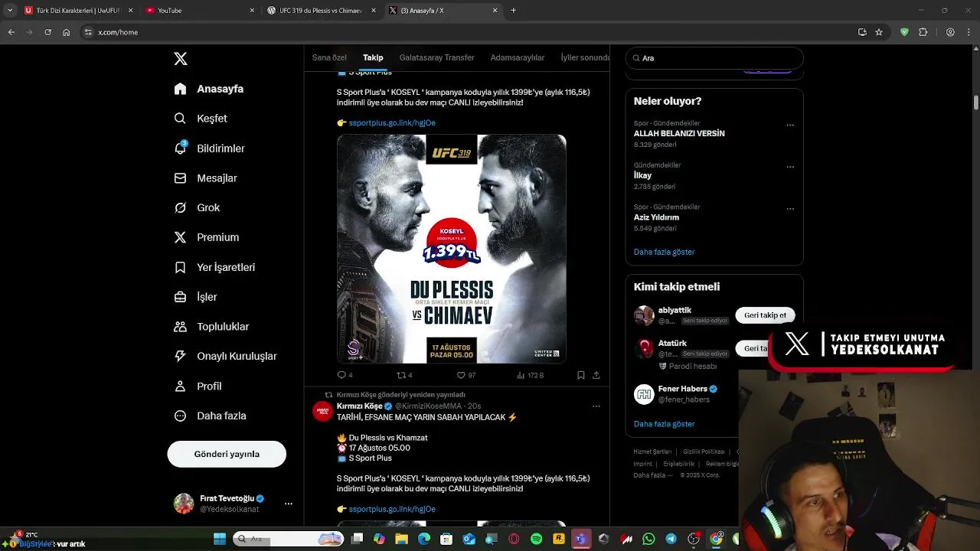The width and height of the screenshot is (980, 551).
Task: Switch to the YouTube browser tab
Action: point(199,11)
